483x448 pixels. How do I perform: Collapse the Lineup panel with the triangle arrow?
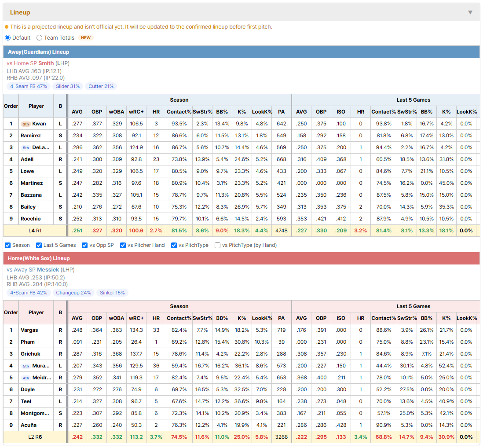(470, 12)
